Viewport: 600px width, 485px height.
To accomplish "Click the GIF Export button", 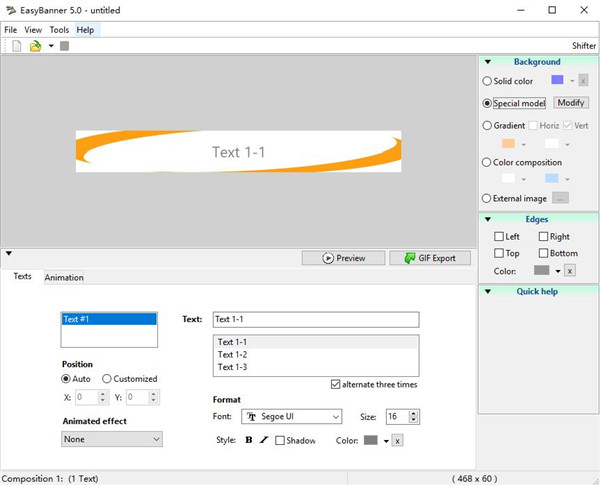I will click(x=430, y=258).
